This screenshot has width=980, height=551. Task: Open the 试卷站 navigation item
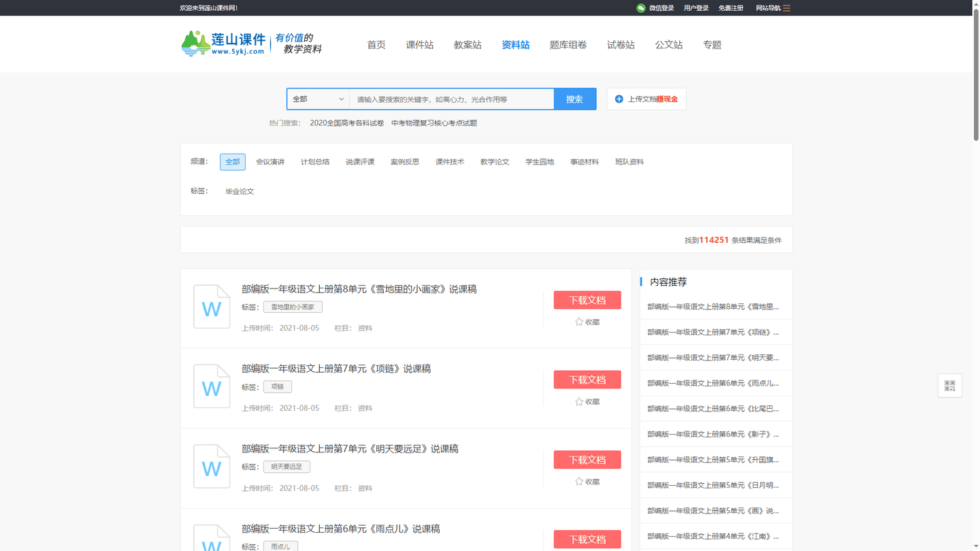click(621, 45)
